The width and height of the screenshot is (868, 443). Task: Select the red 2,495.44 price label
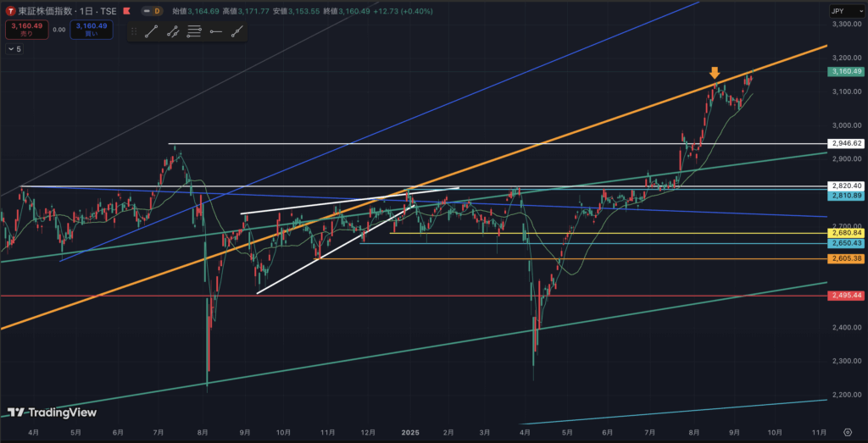coord(846,296)
